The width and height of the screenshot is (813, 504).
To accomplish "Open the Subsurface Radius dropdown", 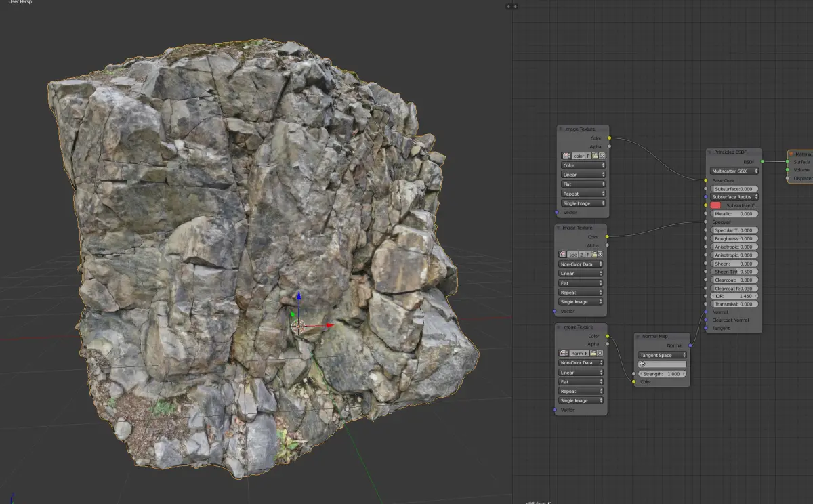I will tap(734, 197).
